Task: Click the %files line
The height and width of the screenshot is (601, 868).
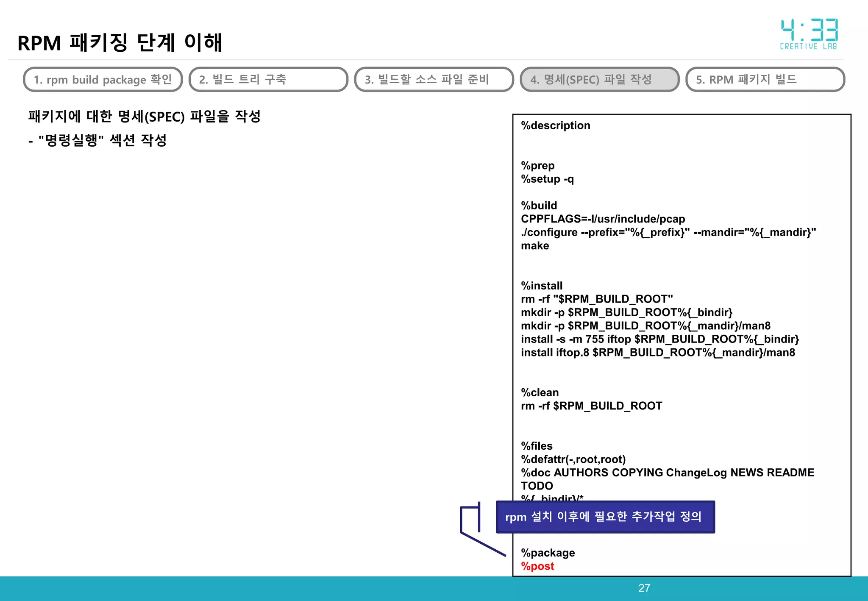Action: pyautogui.click(x=537, y=446)
